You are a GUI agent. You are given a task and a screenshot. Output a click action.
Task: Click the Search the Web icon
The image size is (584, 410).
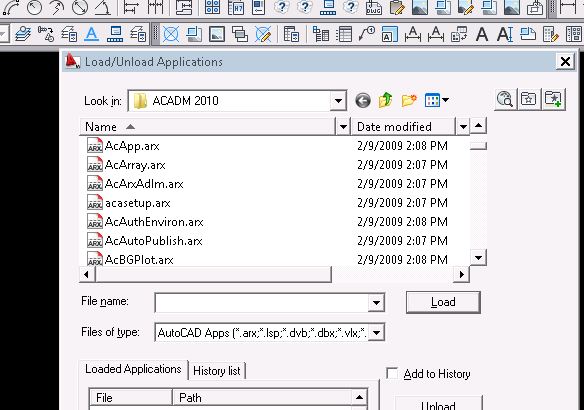pyautogui.click(x=505, y=99)
